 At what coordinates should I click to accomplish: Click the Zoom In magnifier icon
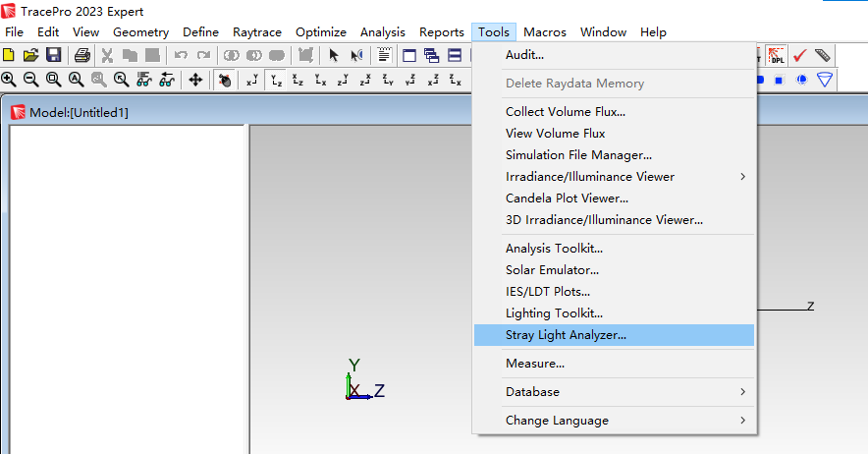pos(9,80)
